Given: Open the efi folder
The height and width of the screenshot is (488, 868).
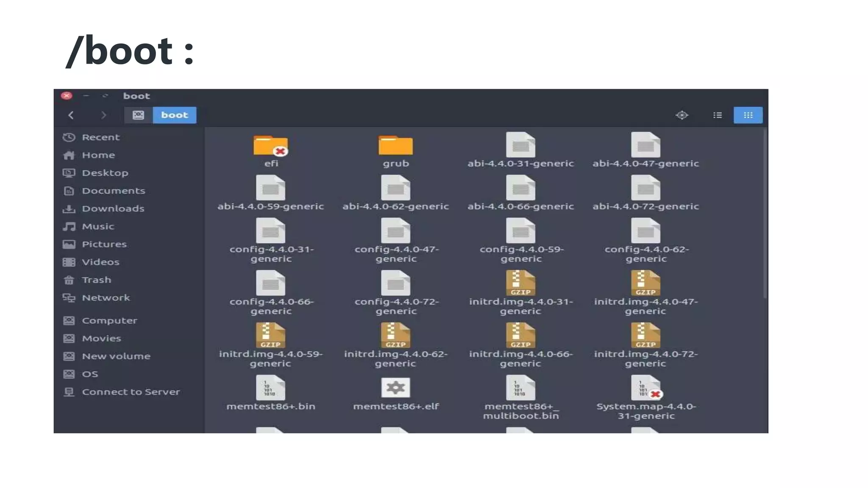Looking at the screenshot, I should pos(270,146).
